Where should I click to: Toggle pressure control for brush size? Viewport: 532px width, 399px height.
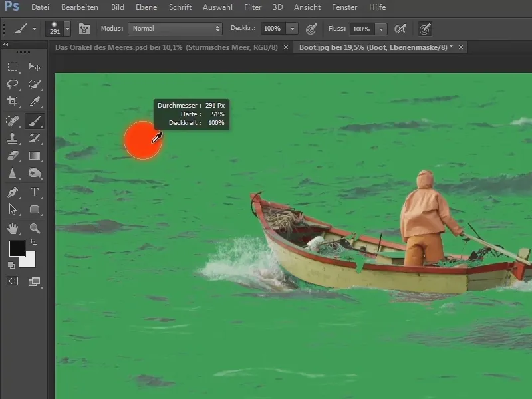coord(425,29)
